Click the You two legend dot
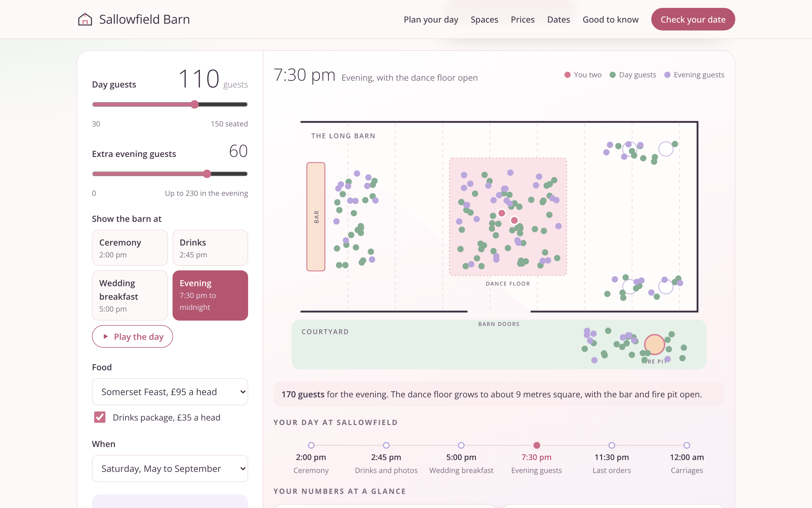Screen dimensions: 812x508 [567, 75]
